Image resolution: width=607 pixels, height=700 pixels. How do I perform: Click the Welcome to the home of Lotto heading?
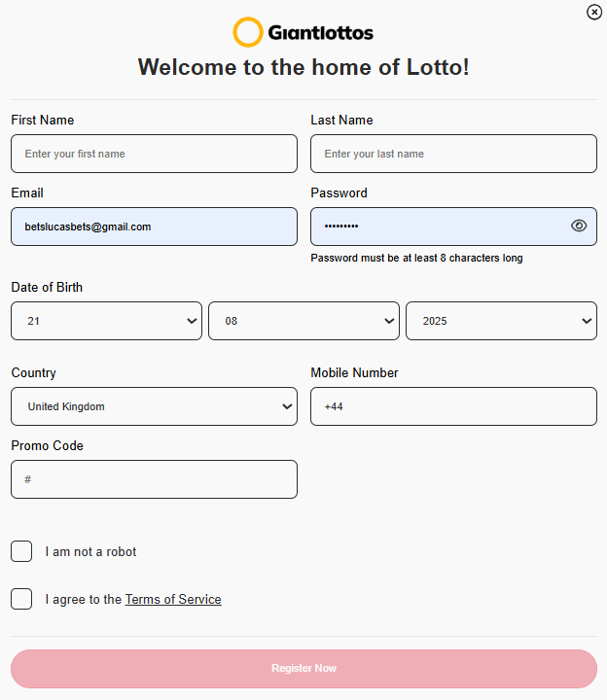click(x=303, y=67)
